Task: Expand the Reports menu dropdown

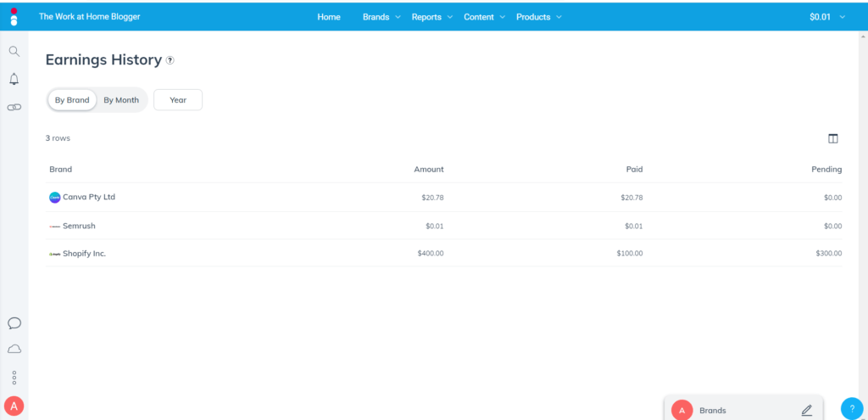Action: tap(431, 17)
